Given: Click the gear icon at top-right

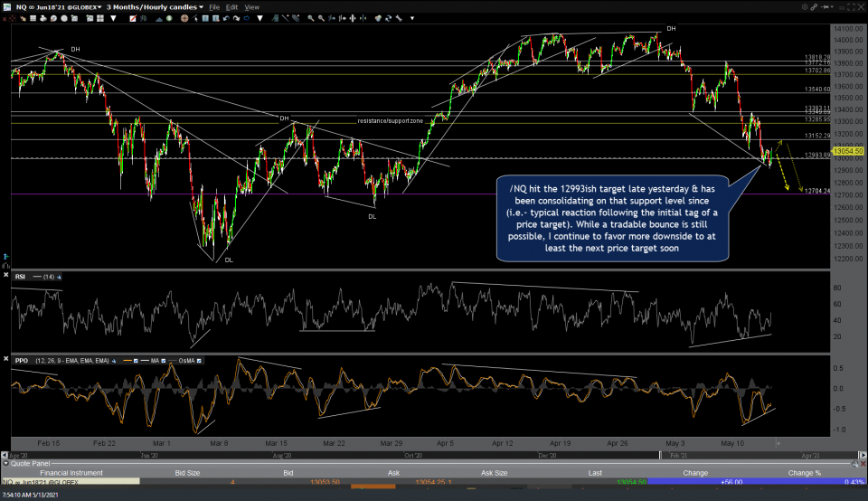Looking at the screenshot, I should [x=805, y=7].
